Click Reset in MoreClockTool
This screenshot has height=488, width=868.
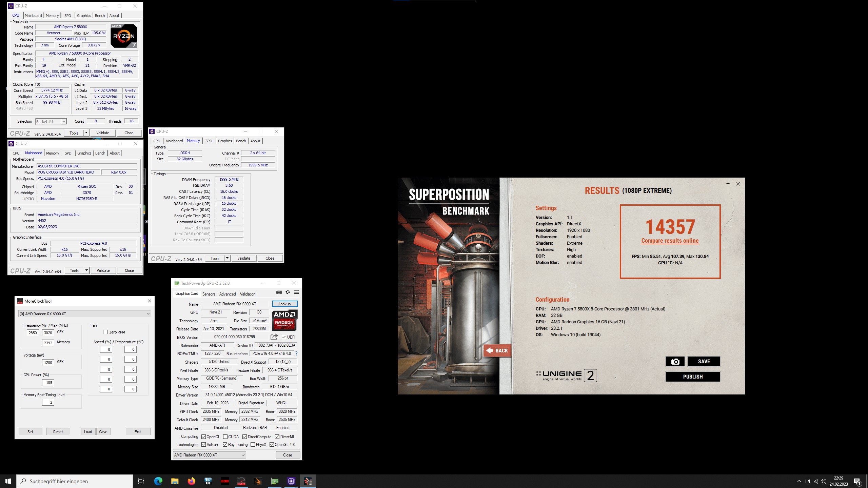(x=58, y=432)
